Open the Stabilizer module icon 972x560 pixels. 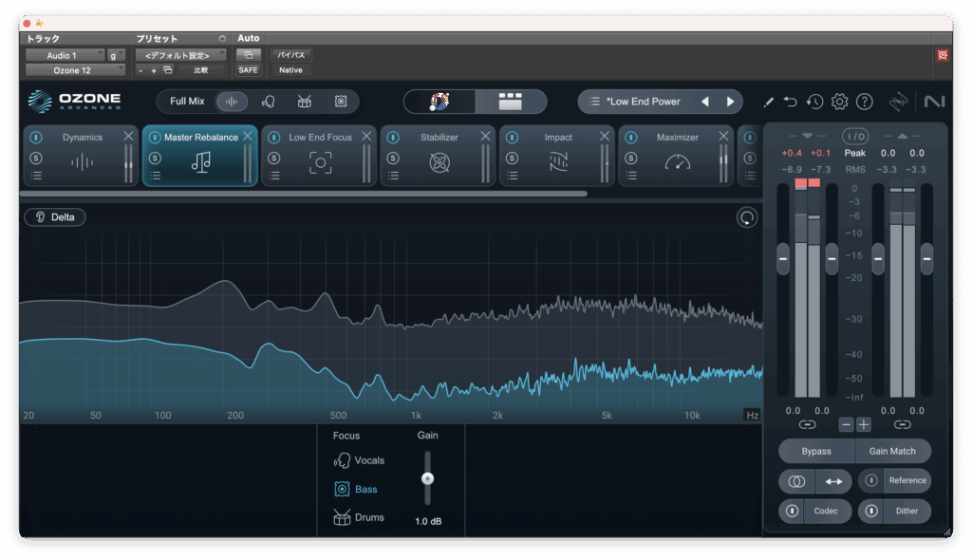pyautogui.click(x=439, y=162)
